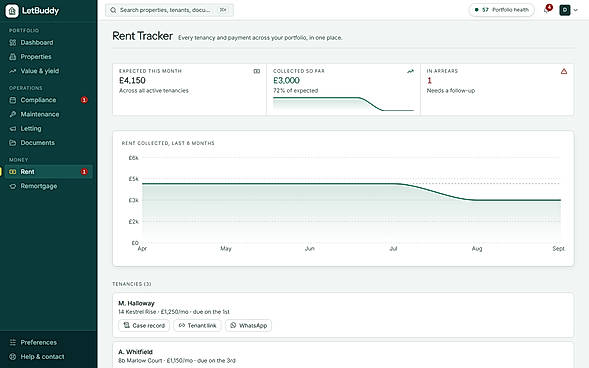Click the arrears count 1

(429, 80)
